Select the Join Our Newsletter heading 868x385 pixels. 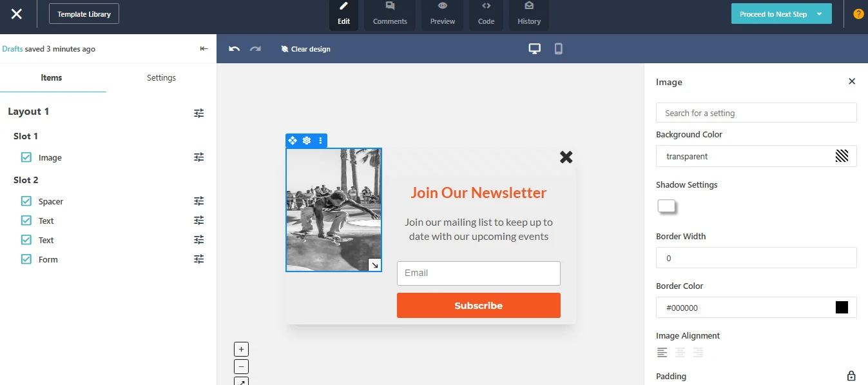click(479, 192)
